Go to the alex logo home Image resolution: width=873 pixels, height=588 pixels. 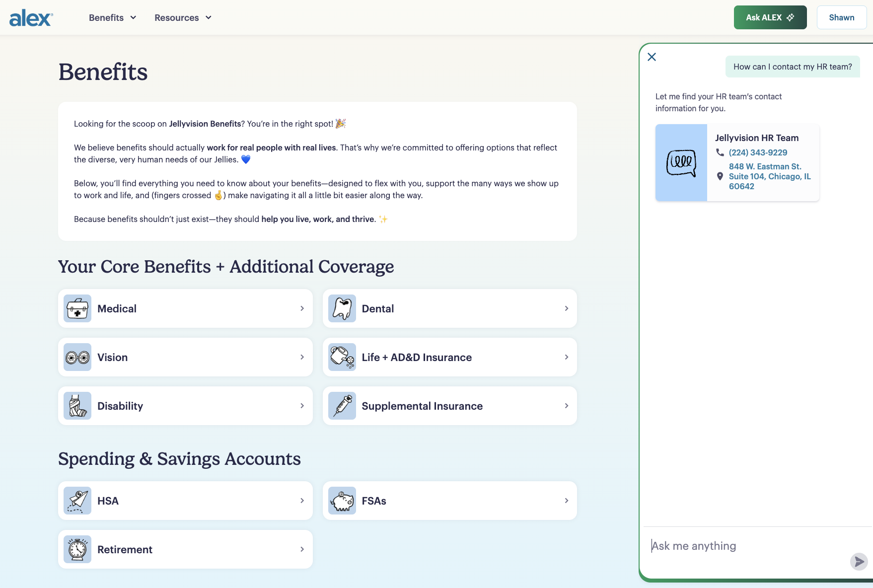click(31, 18)
